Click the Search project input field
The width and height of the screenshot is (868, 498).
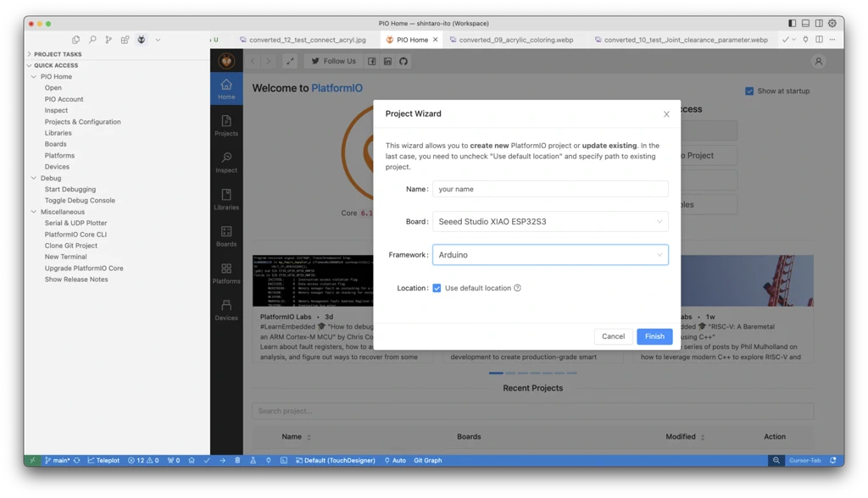pos(532,411)
